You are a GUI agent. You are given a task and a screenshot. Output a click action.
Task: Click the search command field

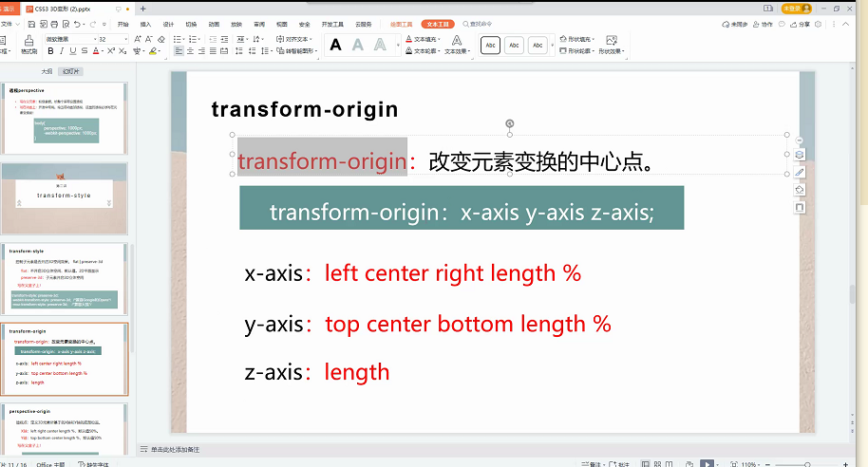coord(477,25)
